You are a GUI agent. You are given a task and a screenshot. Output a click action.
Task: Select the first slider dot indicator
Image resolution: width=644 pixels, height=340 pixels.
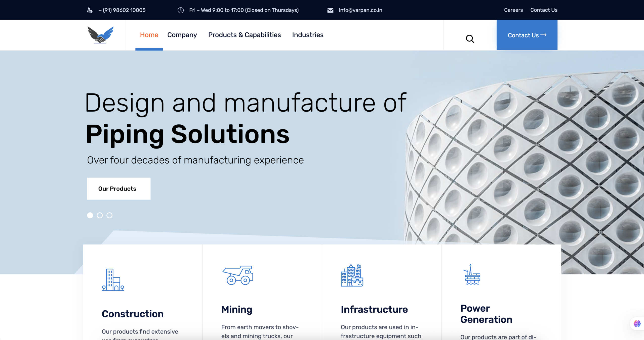pyautogui.click(x=90, y=215)
